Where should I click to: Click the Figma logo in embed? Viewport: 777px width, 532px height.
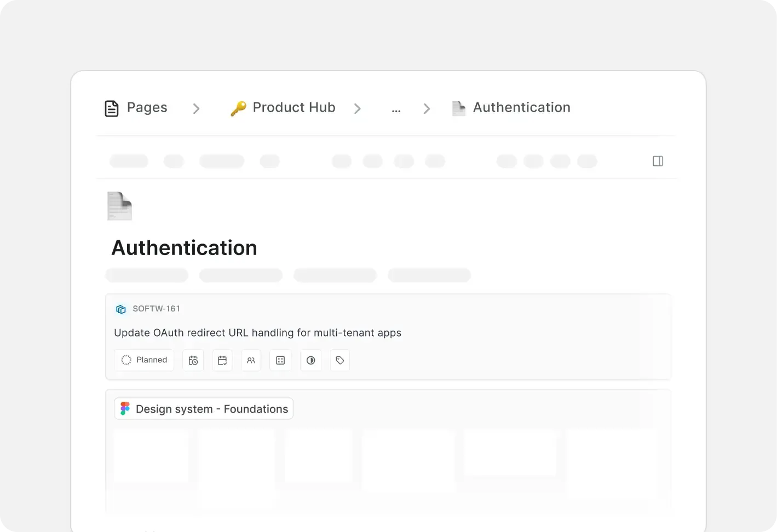(125, 409)
